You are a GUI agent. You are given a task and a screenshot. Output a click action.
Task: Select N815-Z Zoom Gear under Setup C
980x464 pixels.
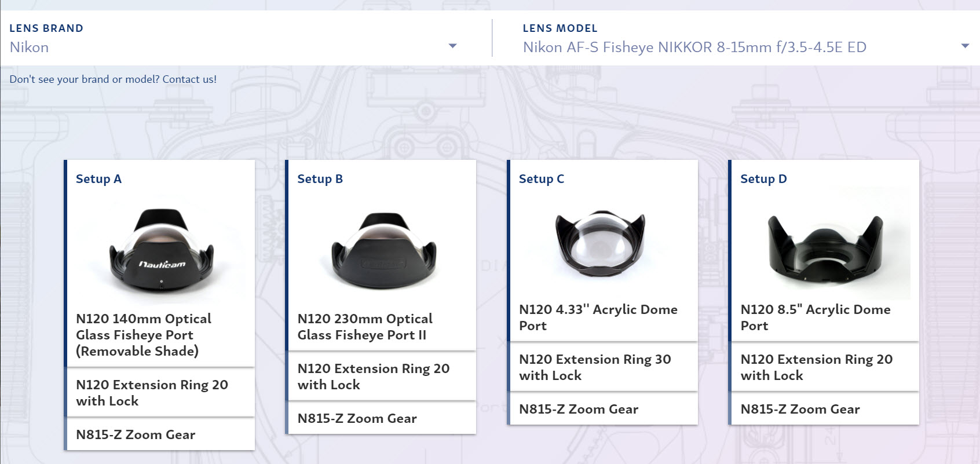(x=579, y=409)
